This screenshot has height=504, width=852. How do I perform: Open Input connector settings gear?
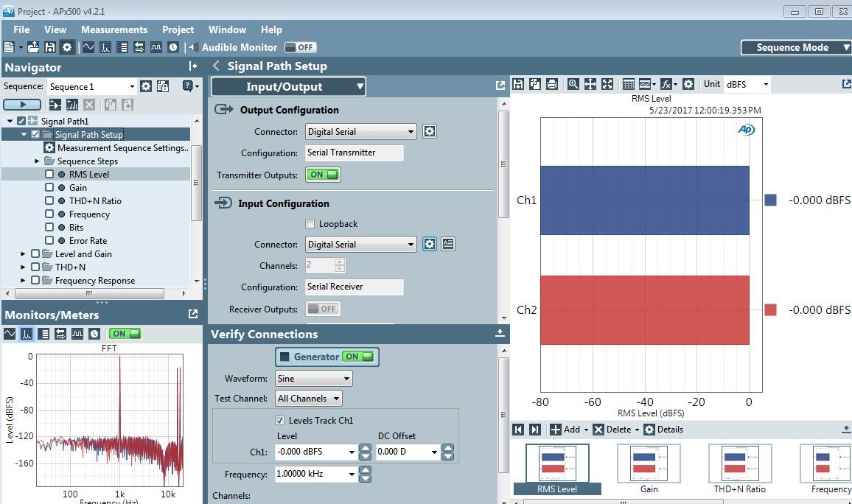coord(429,245)
